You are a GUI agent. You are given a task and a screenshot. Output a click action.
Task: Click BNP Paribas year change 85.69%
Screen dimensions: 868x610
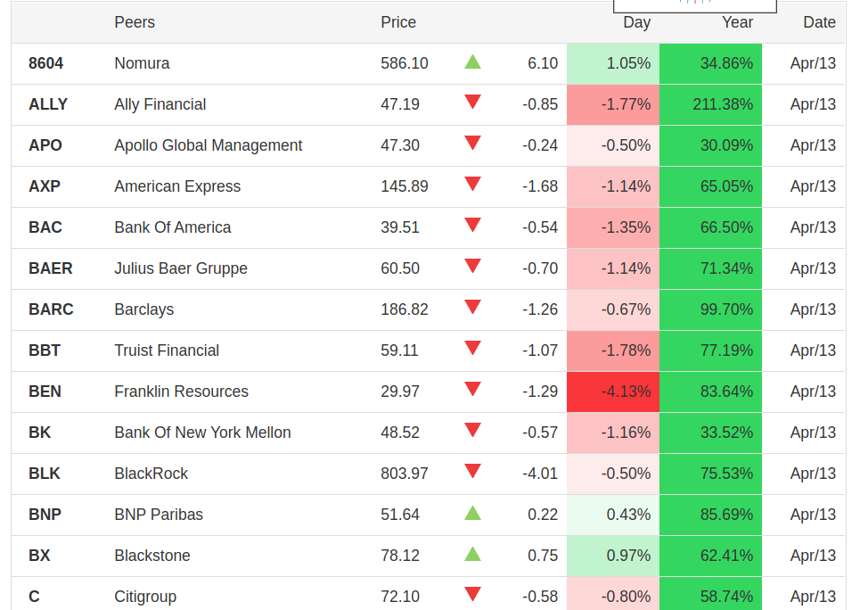pos(711,515)
